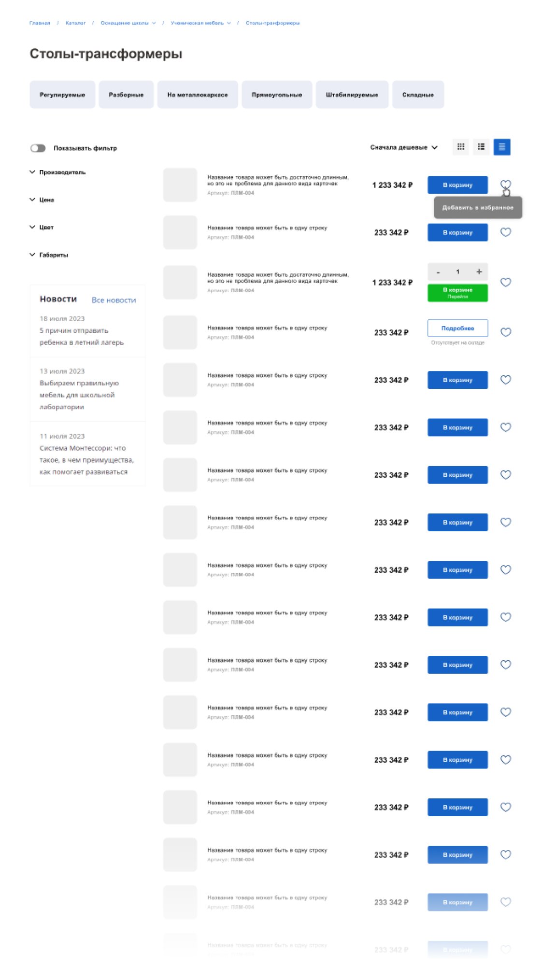Expand the Производитель filter
The image size is (541, 980).
click(x=58, y=172)
